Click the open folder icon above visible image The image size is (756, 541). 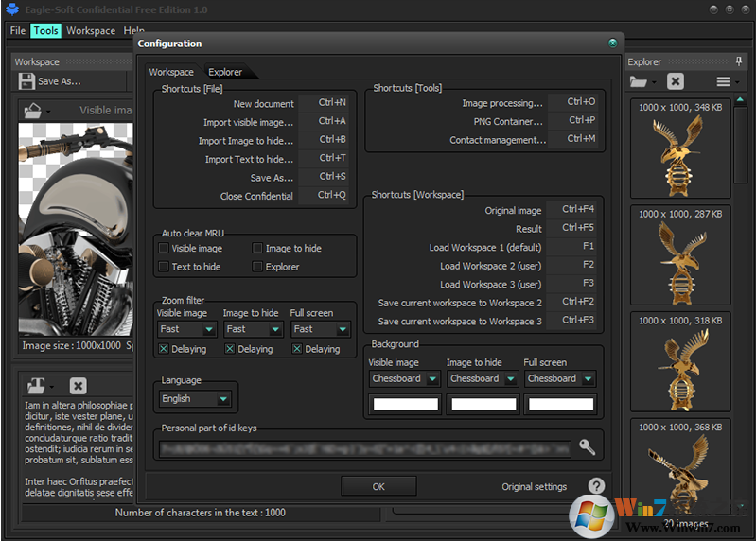(34, 110)
